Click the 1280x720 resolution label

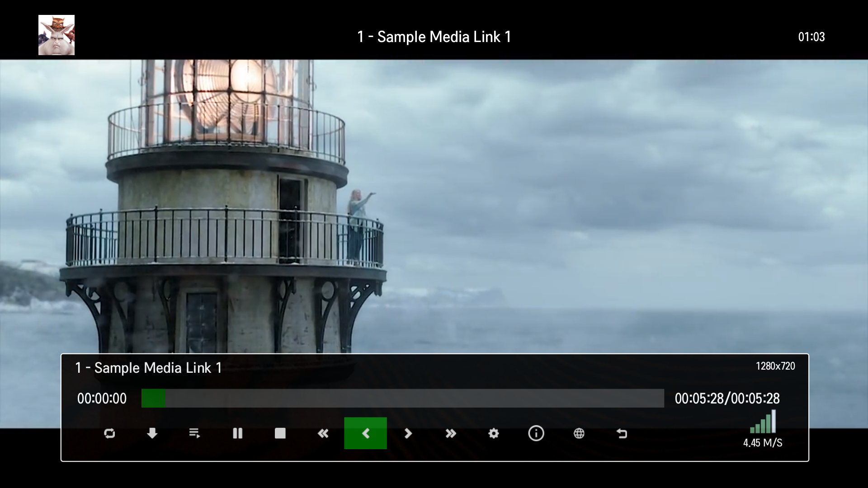775,366
